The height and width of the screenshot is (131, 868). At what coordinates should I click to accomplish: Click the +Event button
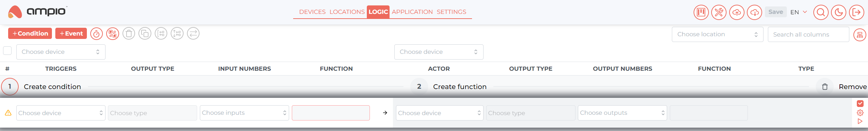point(71,34)
